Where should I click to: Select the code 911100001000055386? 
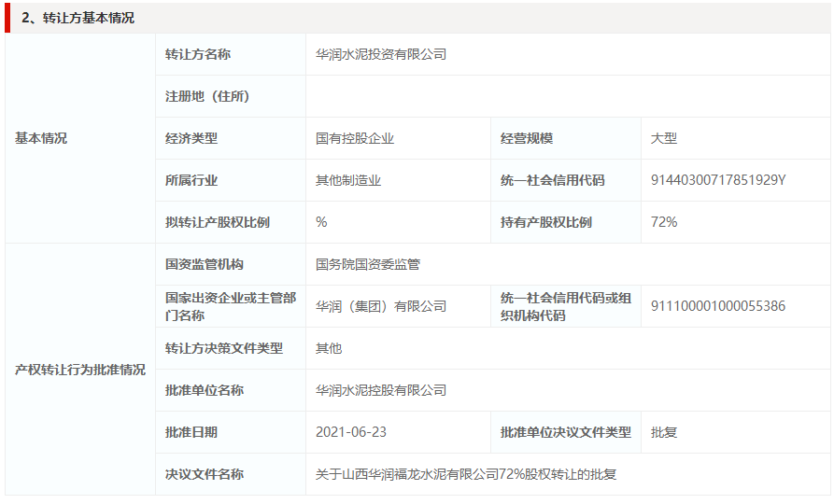[718, 306]
